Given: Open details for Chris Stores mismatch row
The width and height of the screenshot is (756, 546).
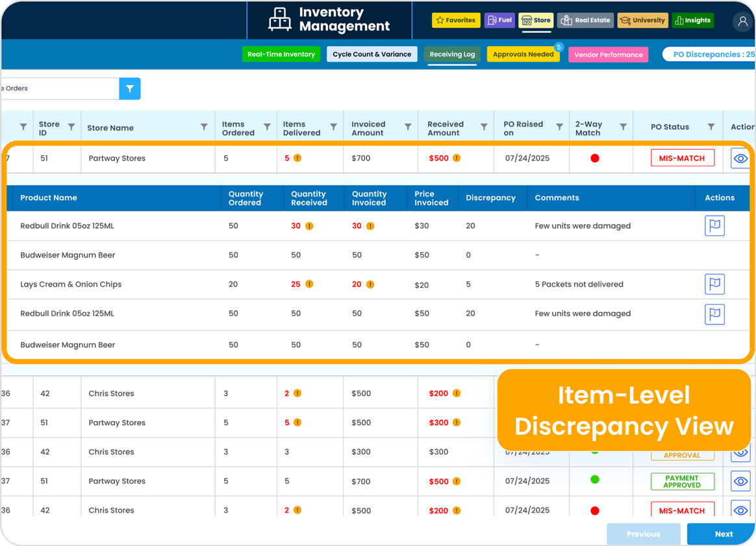Looking at the screenshot, I should (740, 510).
